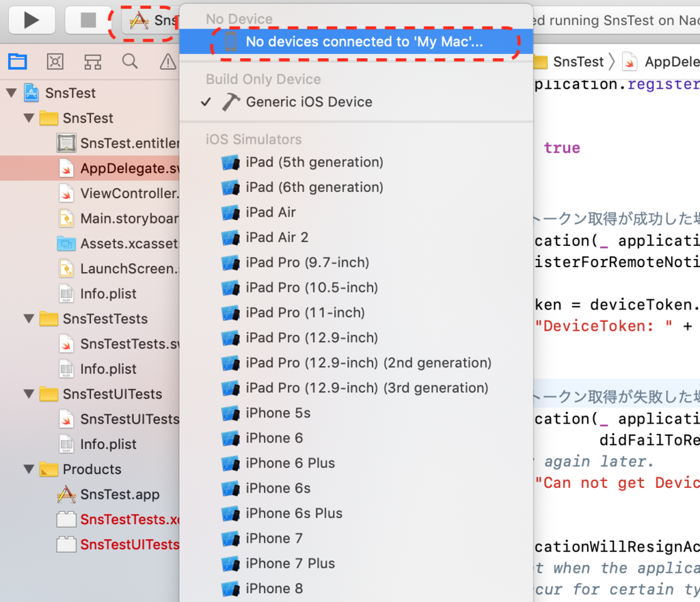
Task: Choose iPad Pro (10.5-inch) simulator
Action: point(356,288)
